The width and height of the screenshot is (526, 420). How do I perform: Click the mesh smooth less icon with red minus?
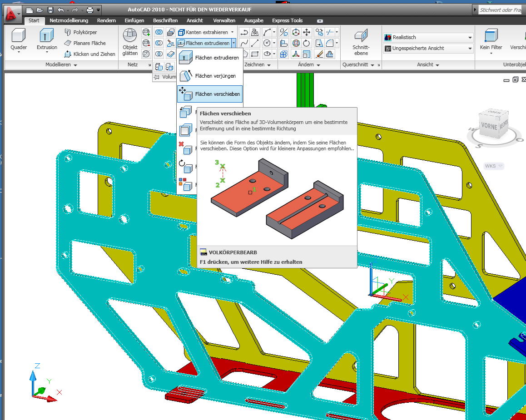pos(146,43)
